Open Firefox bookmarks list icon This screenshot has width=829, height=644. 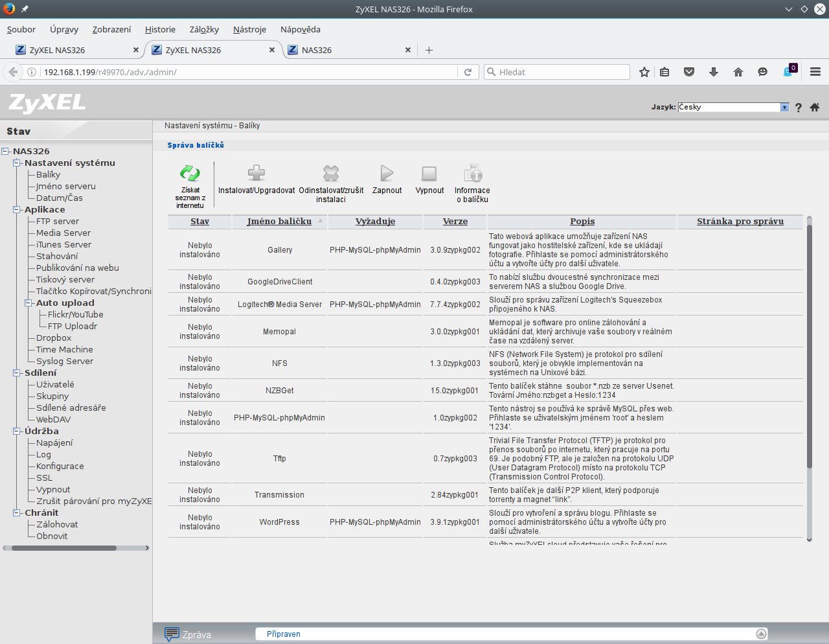664,72
